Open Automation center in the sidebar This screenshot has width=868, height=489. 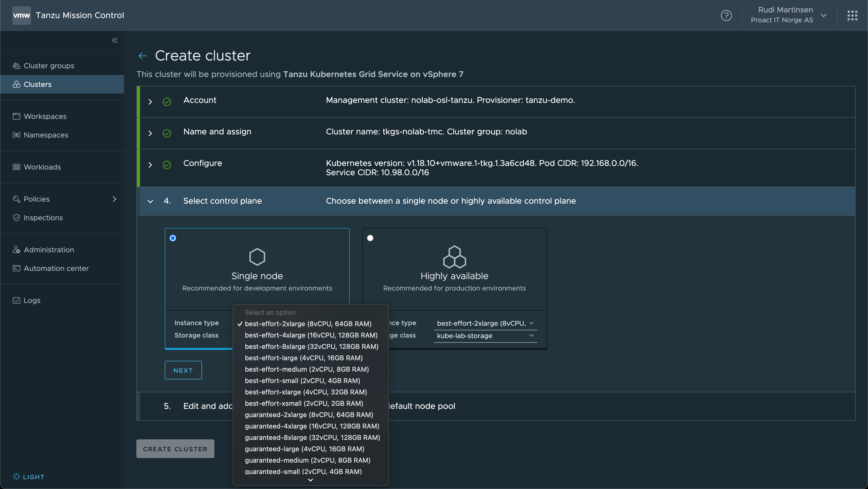62,268
